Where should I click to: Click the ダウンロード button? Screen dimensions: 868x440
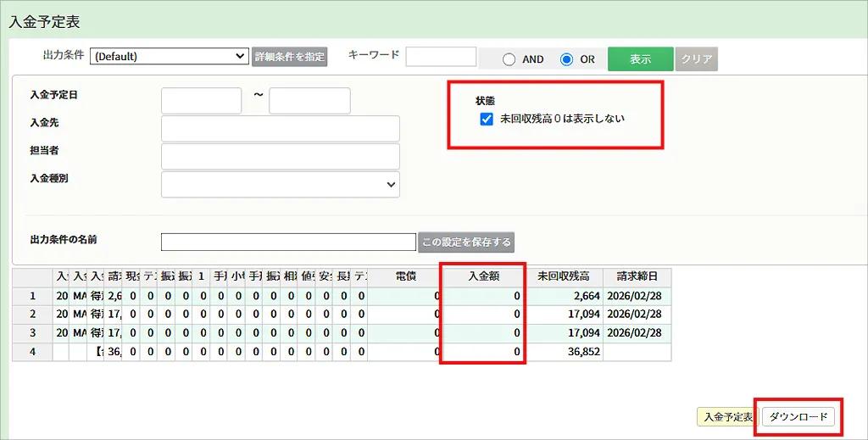pos(798,417)
